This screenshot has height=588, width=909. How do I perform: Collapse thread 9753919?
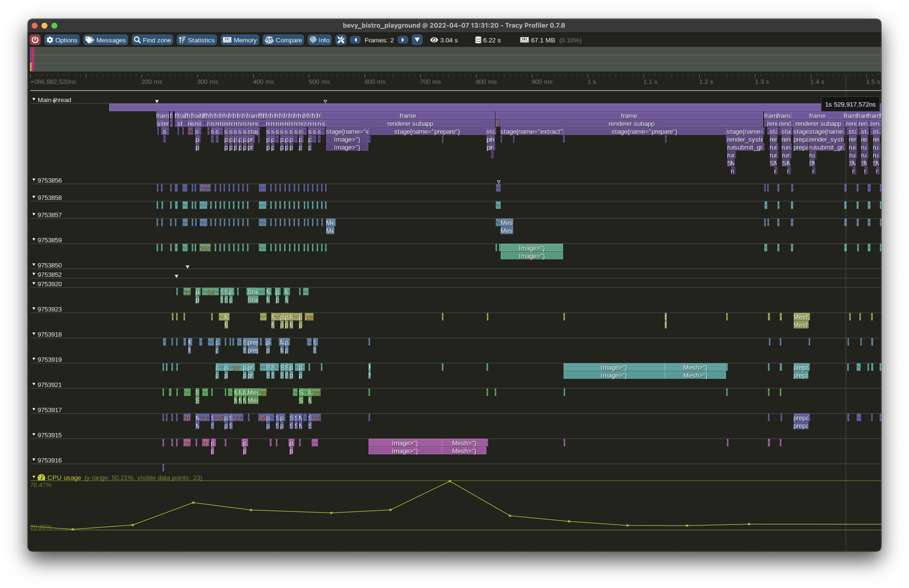[x=34, y=359]
